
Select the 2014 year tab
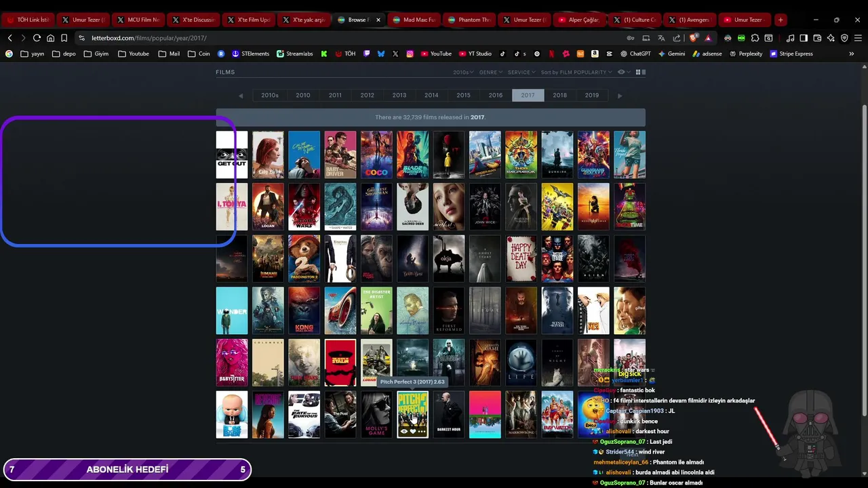(431, 96)
